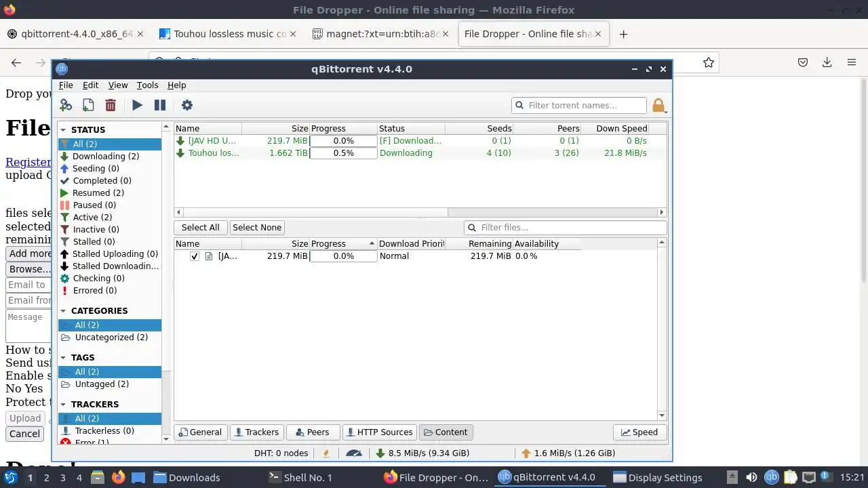
Task: Focus the Filter files search field
Action: [566, 228]
